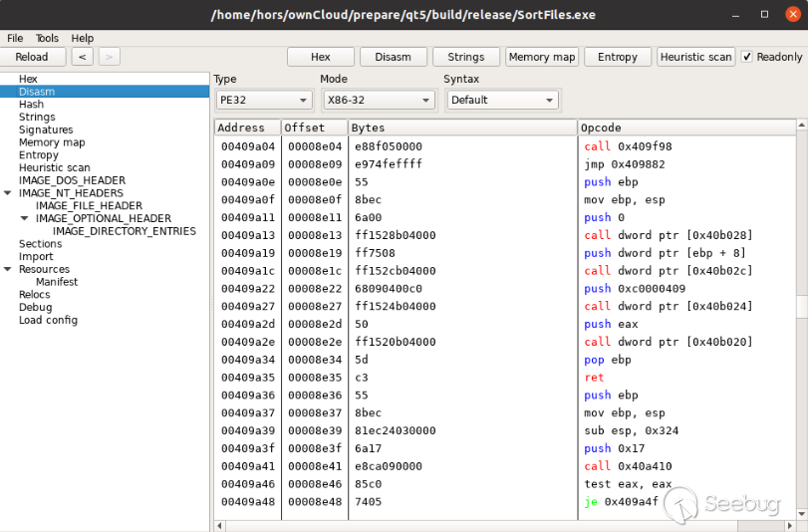The width and height of the screenshot is (808, 532).
Task: Open the Tools menu
Action: coord(47,38)
